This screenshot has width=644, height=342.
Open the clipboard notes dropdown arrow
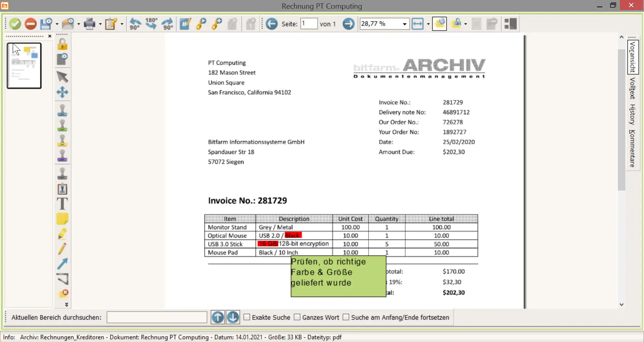(122, 24)
